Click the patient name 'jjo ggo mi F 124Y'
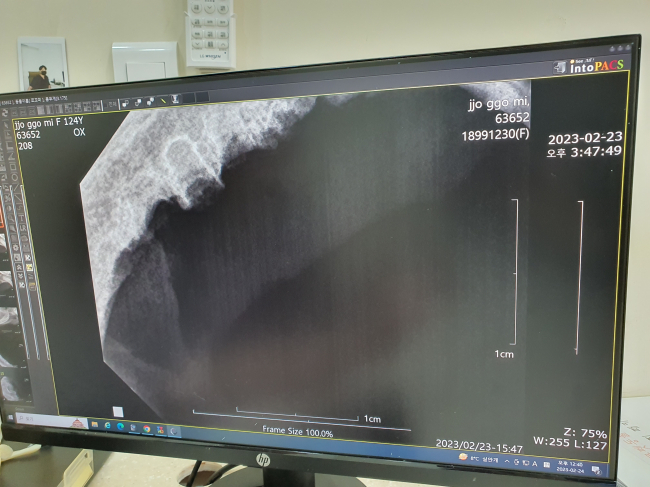Screen dimensions: 650x487 [49, 122]
